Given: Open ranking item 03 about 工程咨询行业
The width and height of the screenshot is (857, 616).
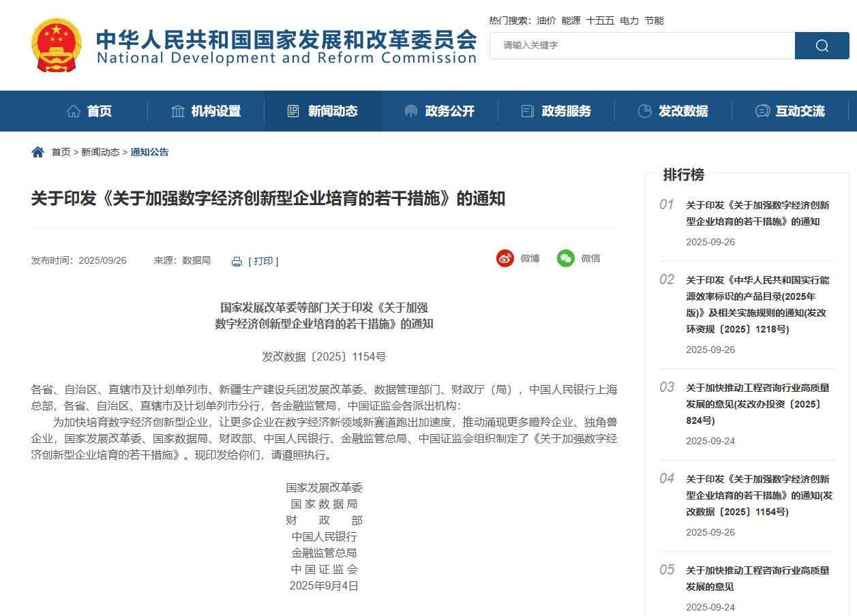Looking at the screenshot, I should click(757, 404).
